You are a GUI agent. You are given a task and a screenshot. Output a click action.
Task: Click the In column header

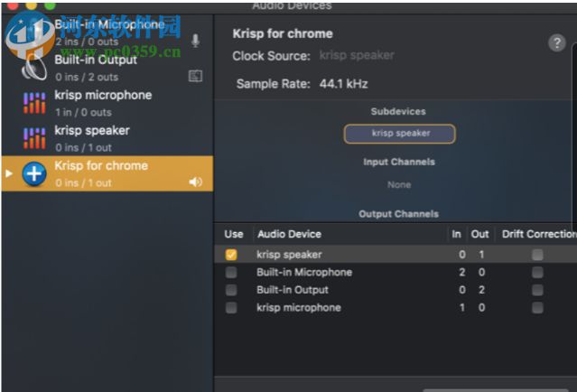pyautogui.click(x=456, y=234)
